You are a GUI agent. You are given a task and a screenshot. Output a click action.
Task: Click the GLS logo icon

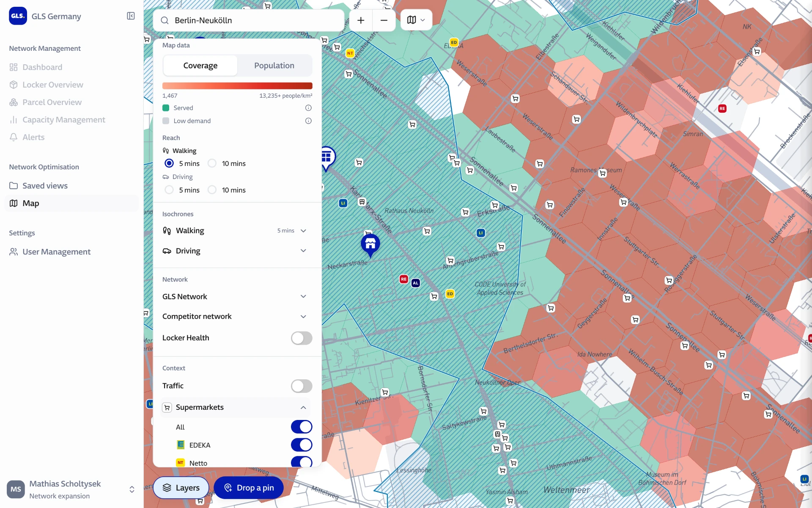tap(18, 16)
